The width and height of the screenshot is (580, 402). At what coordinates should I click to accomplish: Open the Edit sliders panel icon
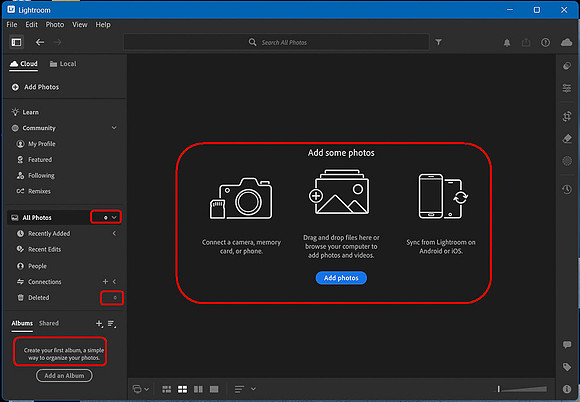(567, 88)
